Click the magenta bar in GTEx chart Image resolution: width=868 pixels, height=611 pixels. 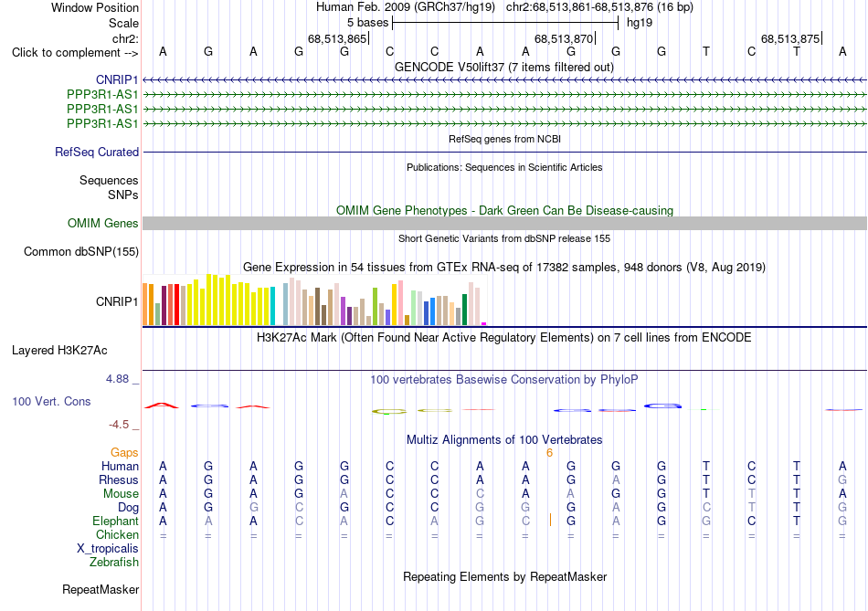point(484,323)
